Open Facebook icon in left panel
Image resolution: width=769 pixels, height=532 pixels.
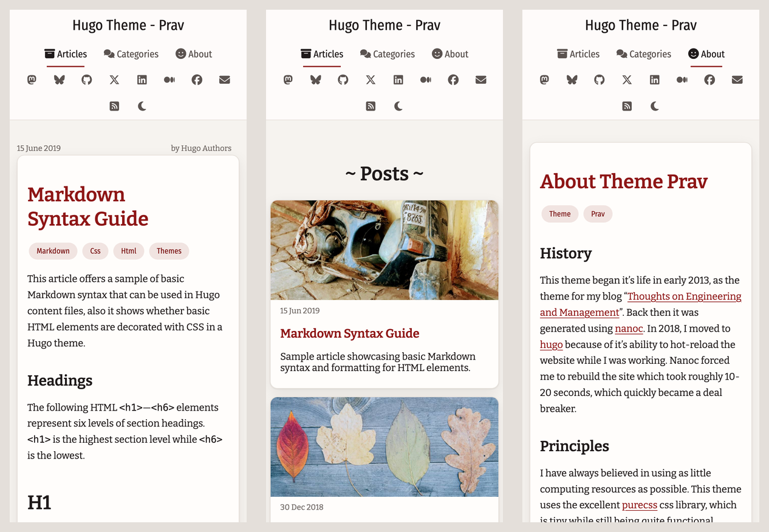point(197,80)
